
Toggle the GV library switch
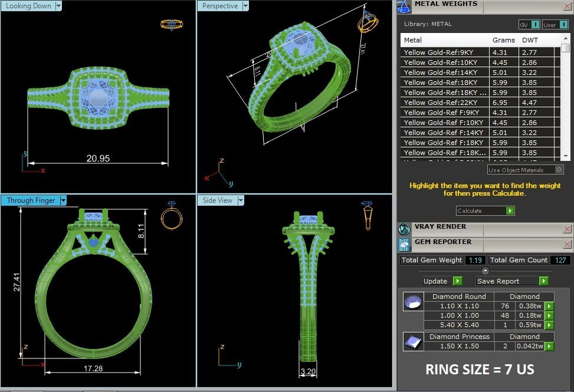click(535, 25)
